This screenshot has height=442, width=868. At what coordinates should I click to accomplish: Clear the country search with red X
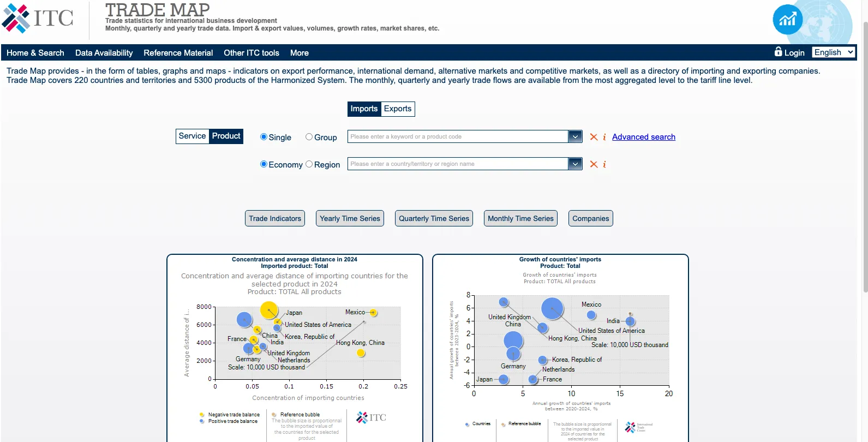[x=594, y=164]
